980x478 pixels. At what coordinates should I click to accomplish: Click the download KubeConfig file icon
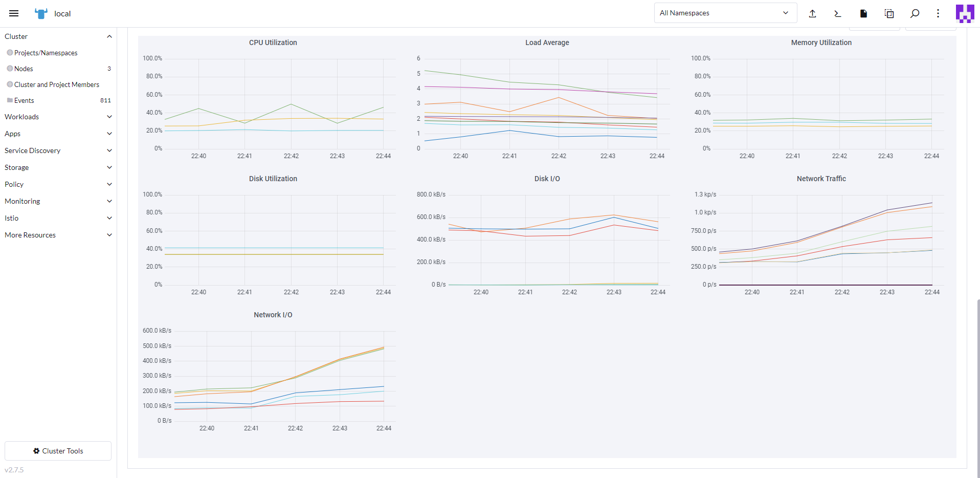click(x=863, y=13)
